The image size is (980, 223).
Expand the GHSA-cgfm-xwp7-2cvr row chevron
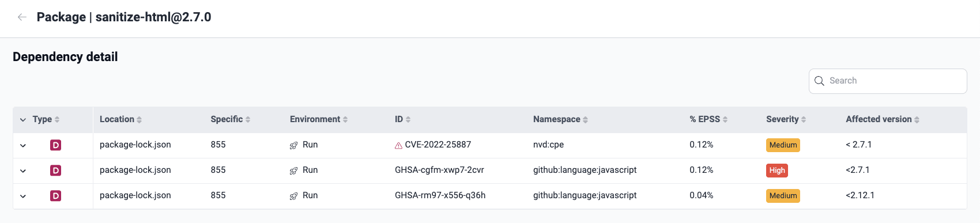tap(23, 171)
